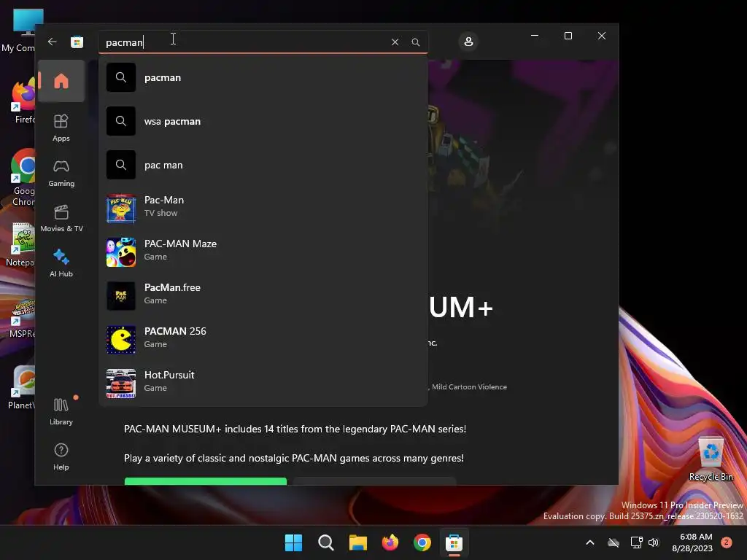Click the Microsoft Store logo icon in title bar
This screenshot has height=560, width=747.
[x=77, y=42]
